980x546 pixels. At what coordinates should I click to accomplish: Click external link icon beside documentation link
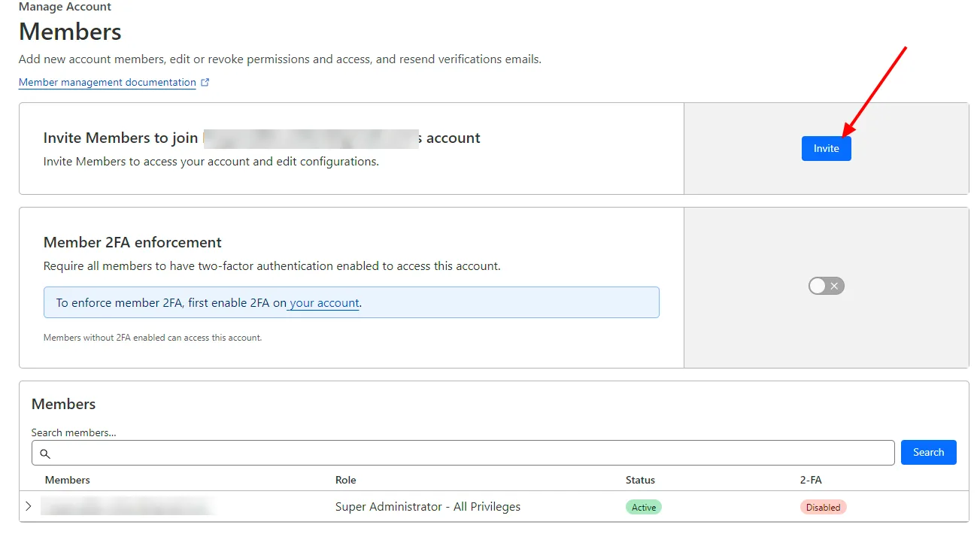click(205, 83)
